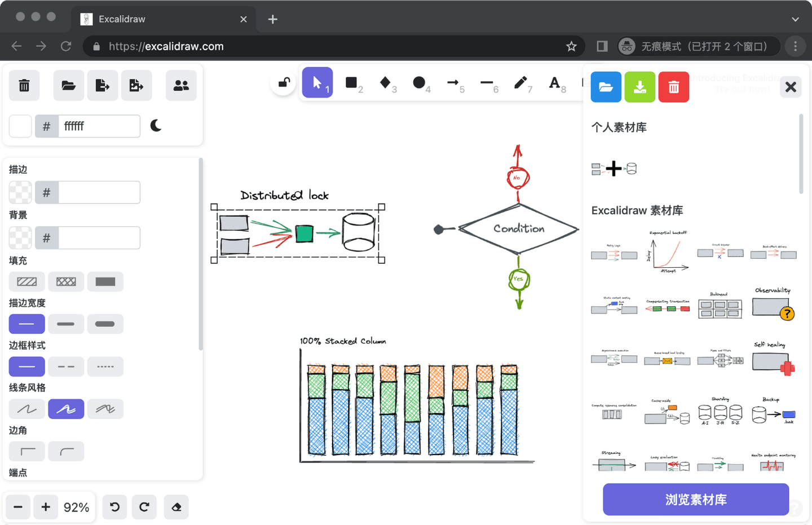Activate the text tool
812x525 pixels.
(554, 83)
